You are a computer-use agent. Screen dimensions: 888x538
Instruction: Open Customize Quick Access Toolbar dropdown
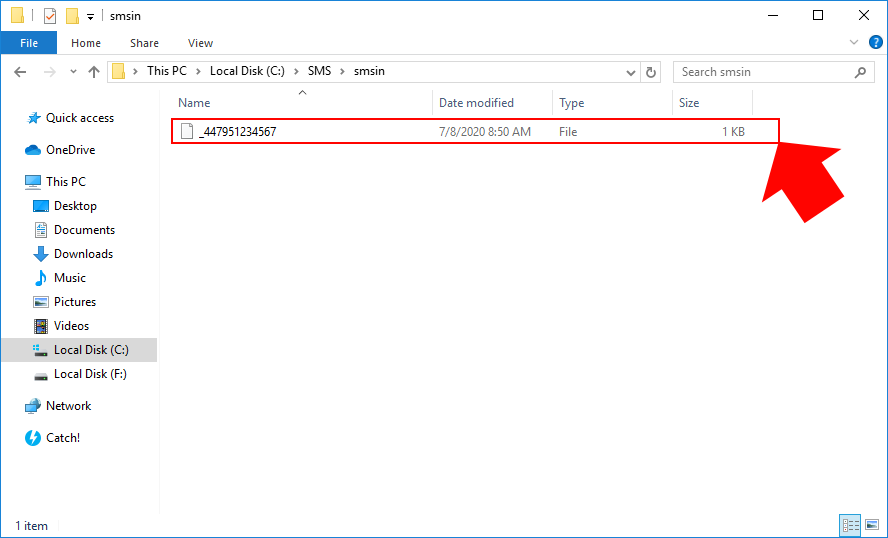(x=90, y=17)
